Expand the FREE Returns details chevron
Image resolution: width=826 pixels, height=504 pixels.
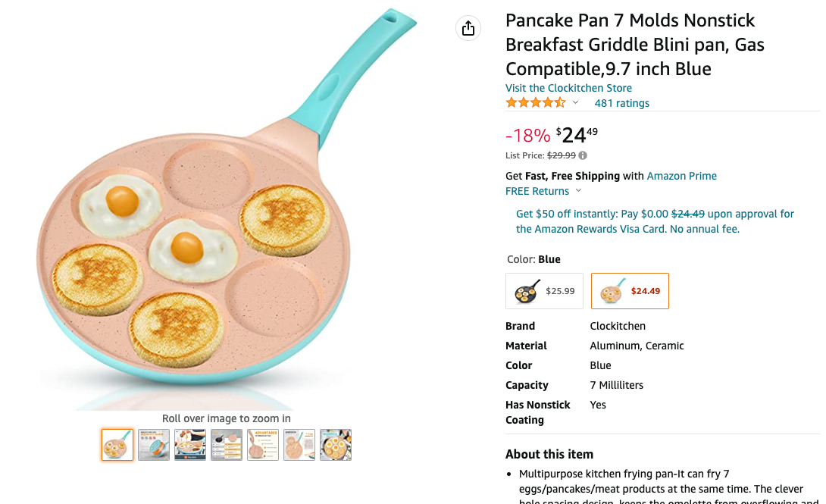coord(578,191)
